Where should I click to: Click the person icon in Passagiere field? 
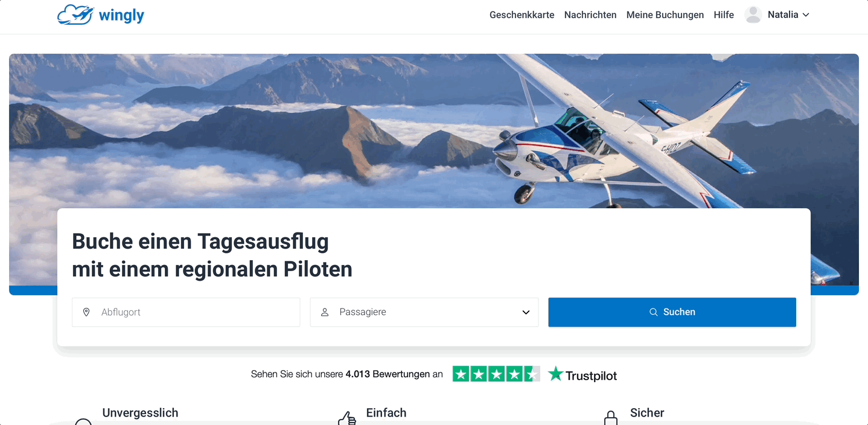click(x=325, y=312)
